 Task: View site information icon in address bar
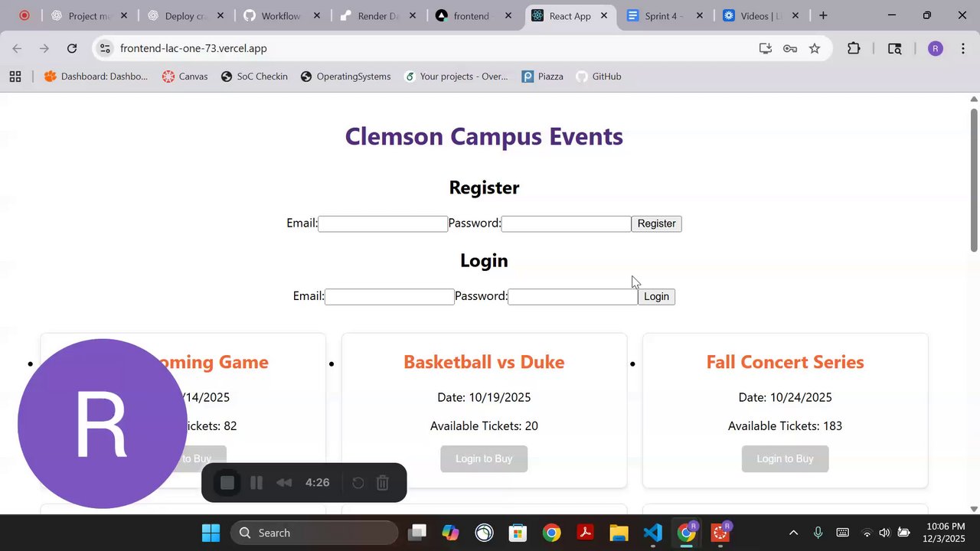click(x=105, y=48)
